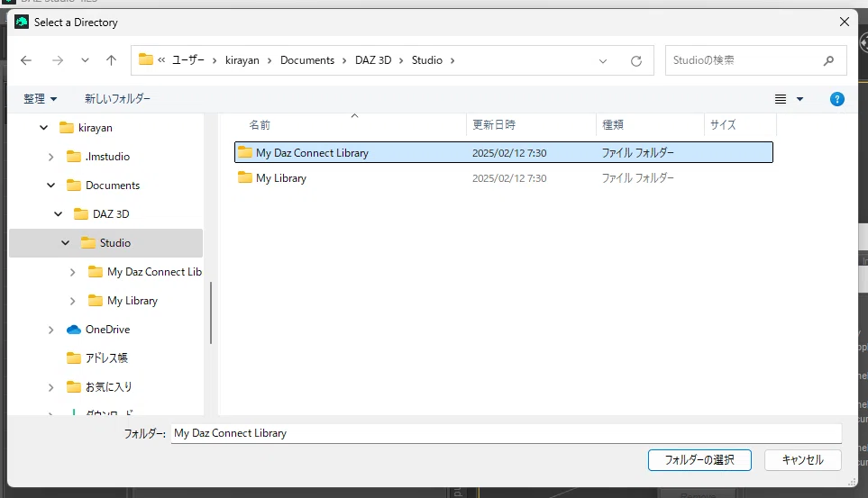Screen dimensions: 868x498
Task: Select My Library in navigation tree
Action: 132,301
